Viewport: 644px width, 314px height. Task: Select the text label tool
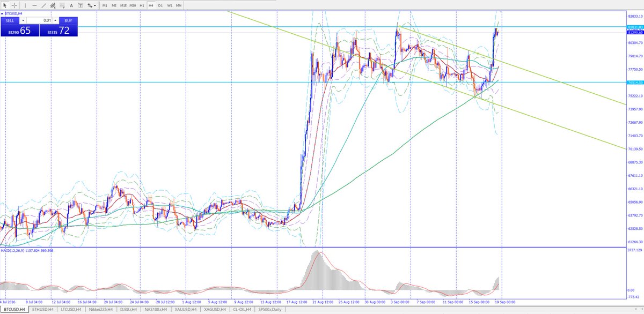[80, 5]
